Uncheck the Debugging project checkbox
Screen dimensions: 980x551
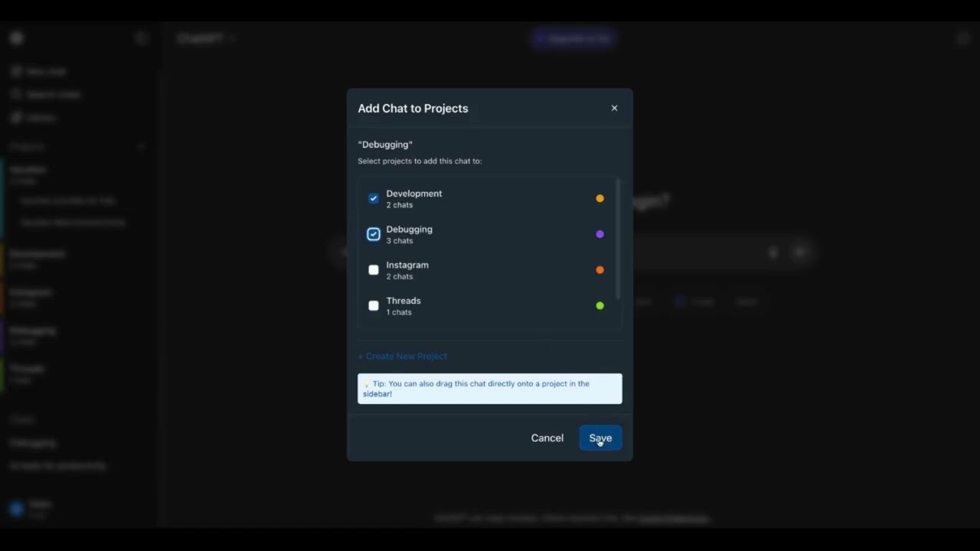pos(374,234)
